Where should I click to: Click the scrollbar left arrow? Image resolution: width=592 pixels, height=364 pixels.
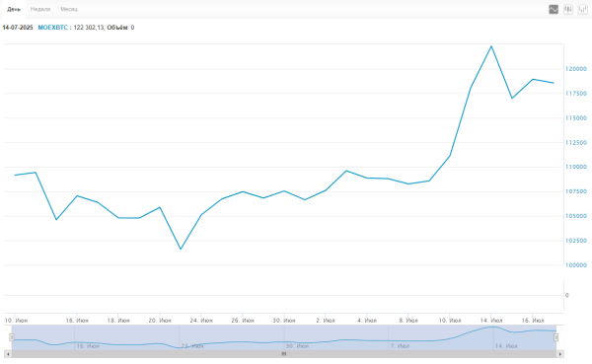click(8, 354)
